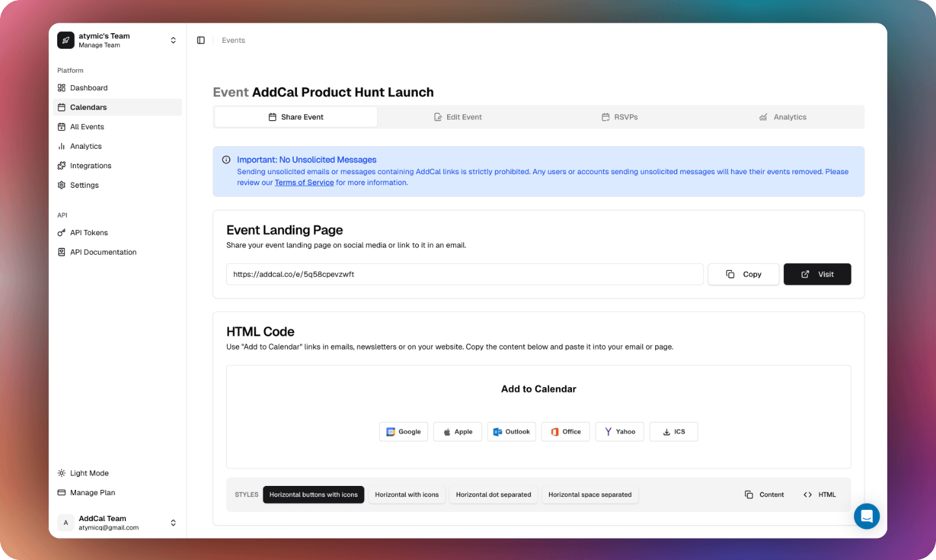Visit the event landing page
The height and width of the screenshot is (560, 936).
817,274
